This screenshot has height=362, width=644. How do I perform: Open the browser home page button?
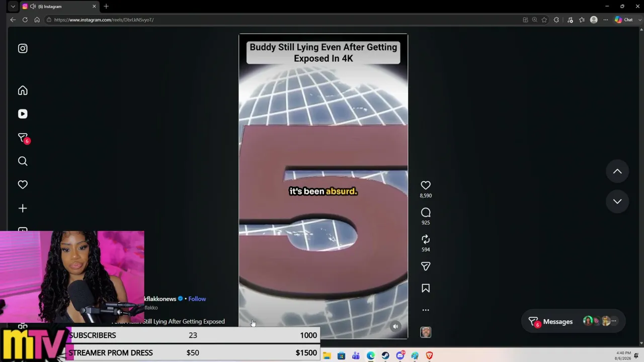coord(37,20)
